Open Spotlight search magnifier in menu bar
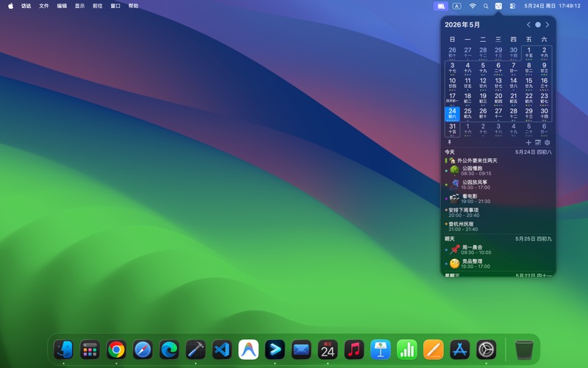588x368 pixels. (486, 6)
